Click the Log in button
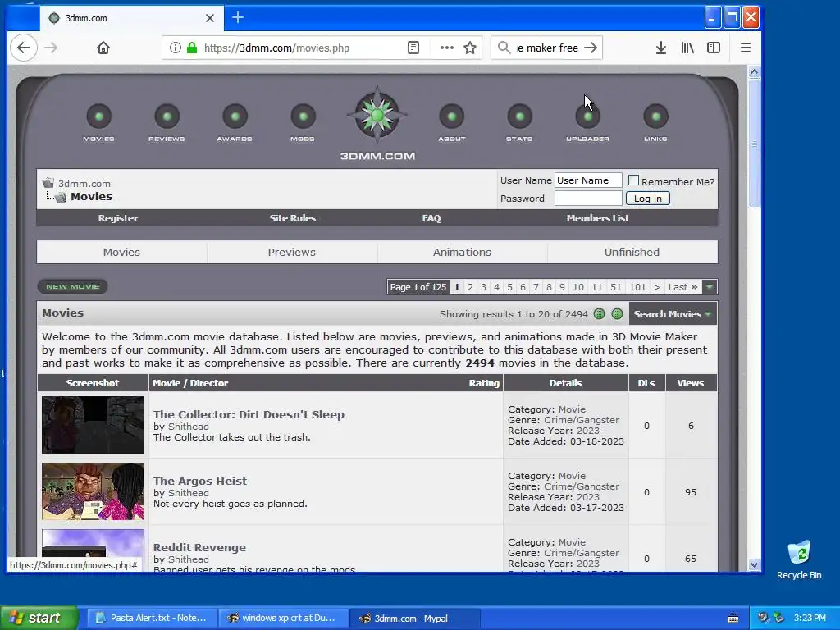 648,199
